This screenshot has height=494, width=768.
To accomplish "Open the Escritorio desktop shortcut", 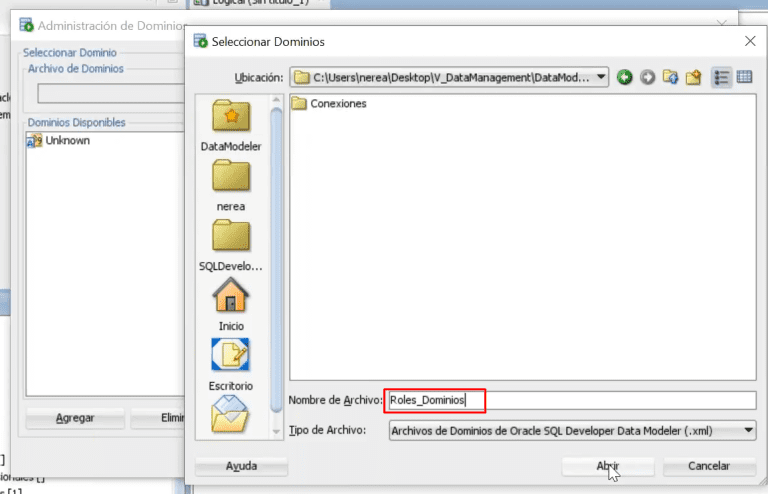I will point(231,363).
